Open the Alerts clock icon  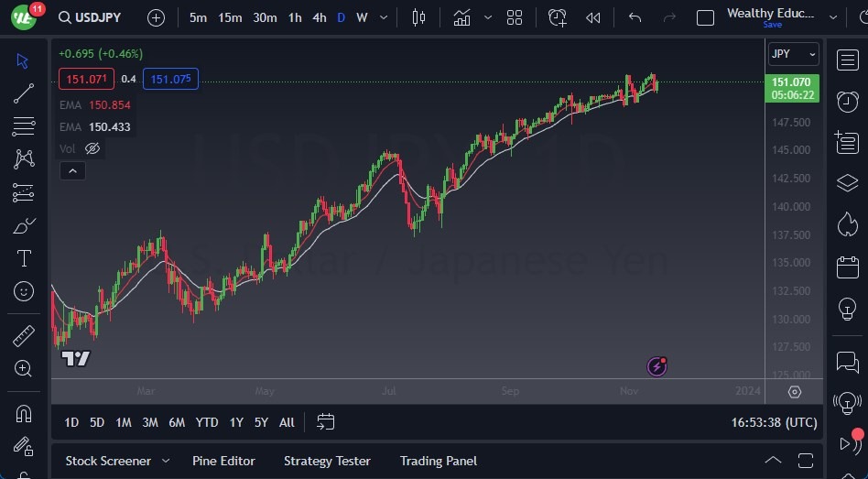[847, 102]
